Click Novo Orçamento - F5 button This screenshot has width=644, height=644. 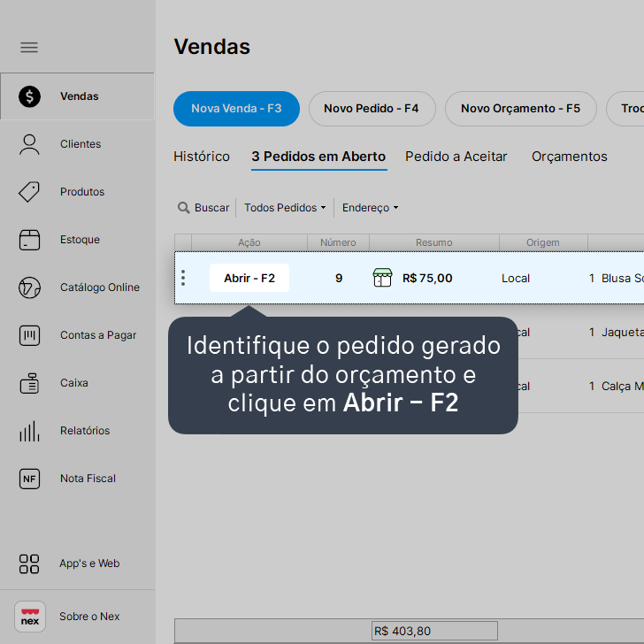tap(521, 109)
